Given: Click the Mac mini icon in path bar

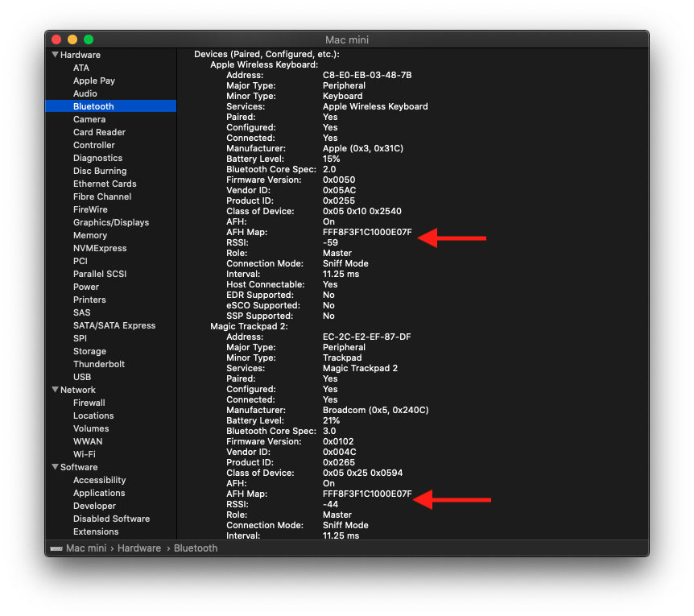Looking at the screenshot, I should click(x=56, y=548).
